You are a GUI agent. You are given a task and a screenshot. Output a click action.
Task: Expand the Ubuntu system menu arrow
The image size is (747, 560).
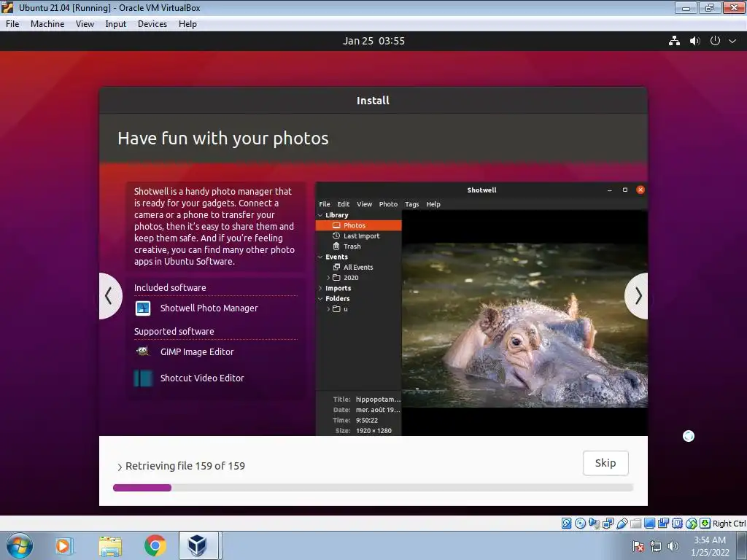[x=732, y=41]
